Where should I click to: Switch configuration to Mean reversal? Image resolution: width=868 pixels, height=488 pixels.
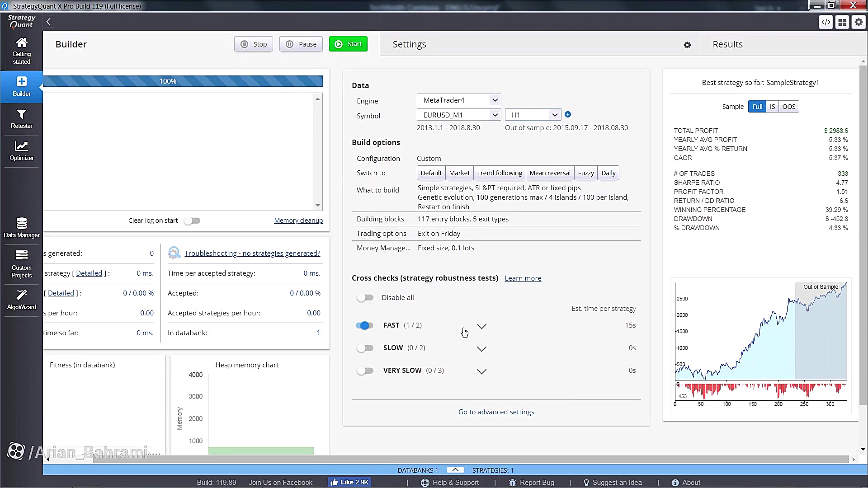[550, 173]
